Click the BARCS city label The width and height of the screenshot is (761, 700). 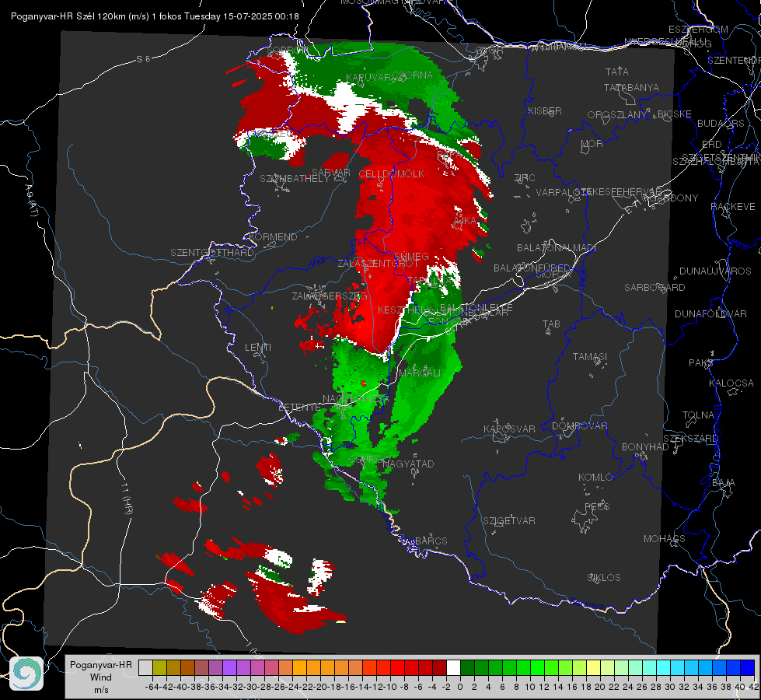point(431,541)
